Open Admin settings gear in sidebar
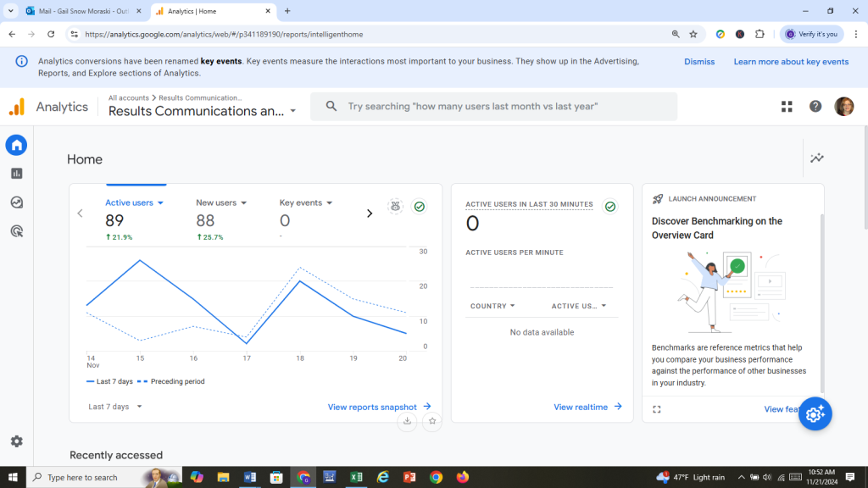Screen dimensions: 868x488 point(17,441)
